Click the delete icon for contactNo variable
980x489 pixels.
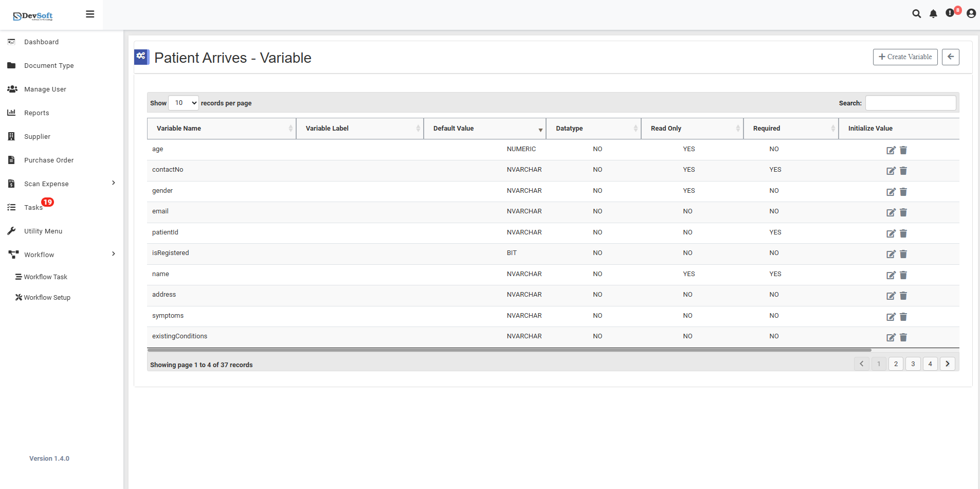[903, 171]
